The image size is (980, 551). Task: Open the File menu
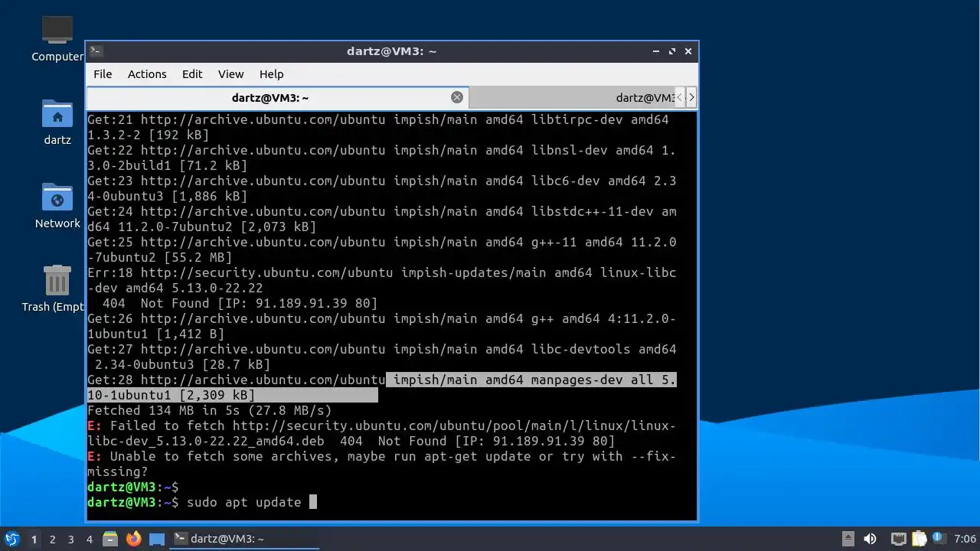[x=103, y=74]
